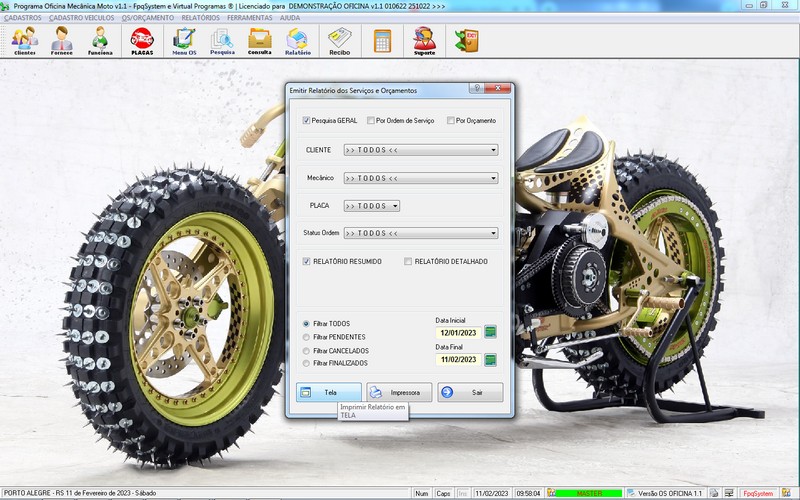This screenshot has width=800, height=500.
Task: Click the MASTER user status icon
Action: point(551,493)
